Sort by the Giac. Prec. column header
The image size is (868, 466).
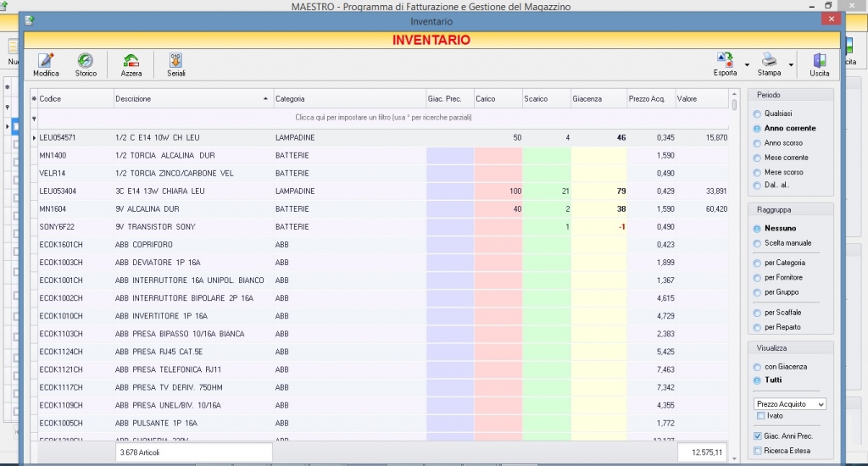tap(450, 98)
